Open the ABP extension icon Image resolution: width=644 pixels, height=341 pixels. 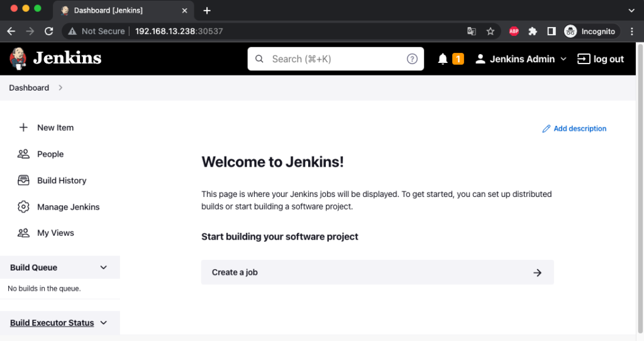coord(514,31)
